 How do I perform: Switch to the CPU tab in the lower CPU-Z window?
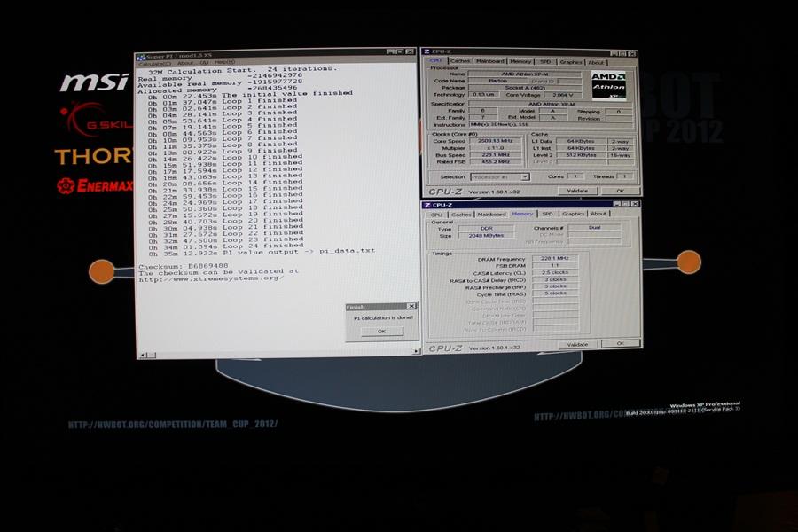pyautogui.click(x=437, y=215)
